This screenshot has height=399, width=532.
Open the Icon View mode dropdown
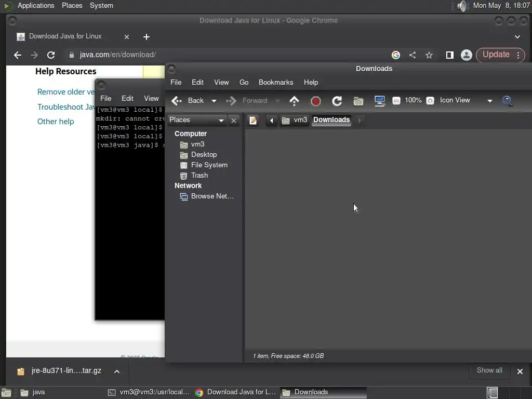466,100
